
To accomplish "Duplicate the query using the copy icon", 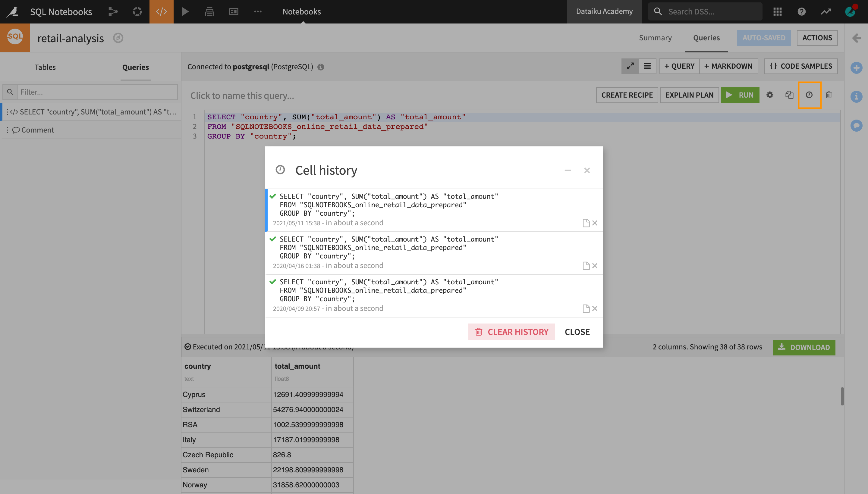I will 790,95.
